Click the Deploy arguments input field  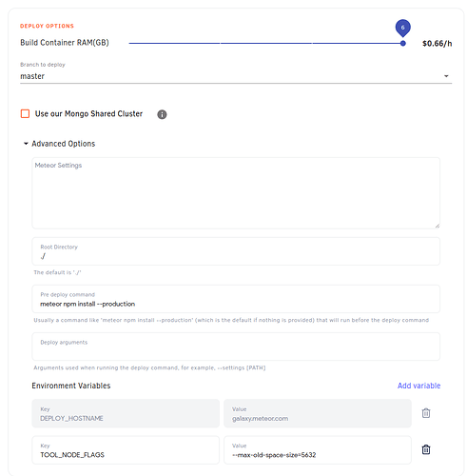point(236,347)
